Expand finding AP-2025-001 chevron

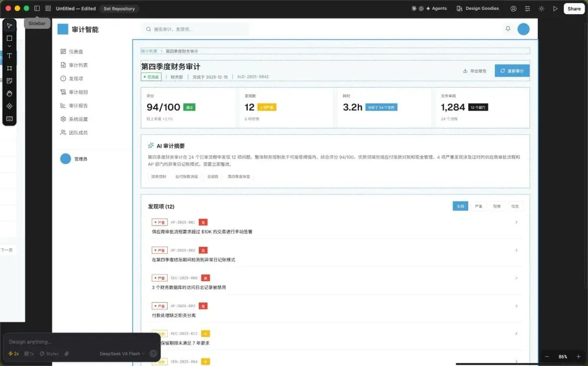[x=516, y=222]
